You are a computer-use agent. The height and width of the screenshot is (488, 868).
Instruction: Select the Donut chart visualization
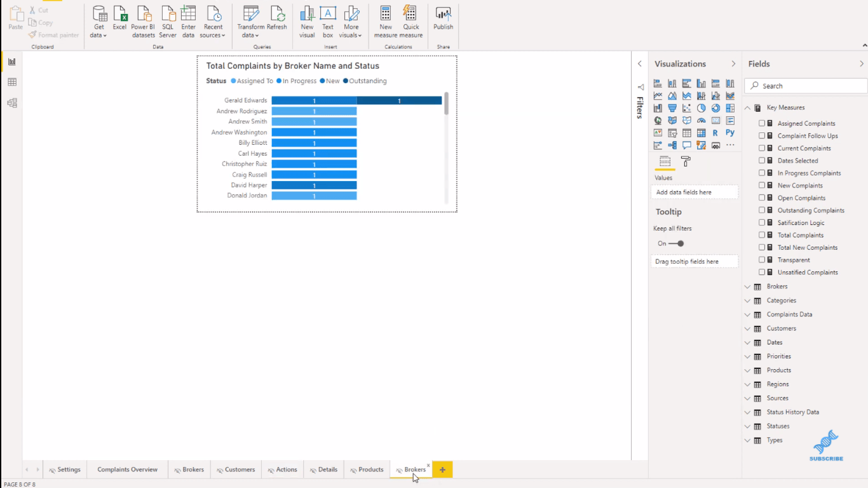tap(715, 108)
